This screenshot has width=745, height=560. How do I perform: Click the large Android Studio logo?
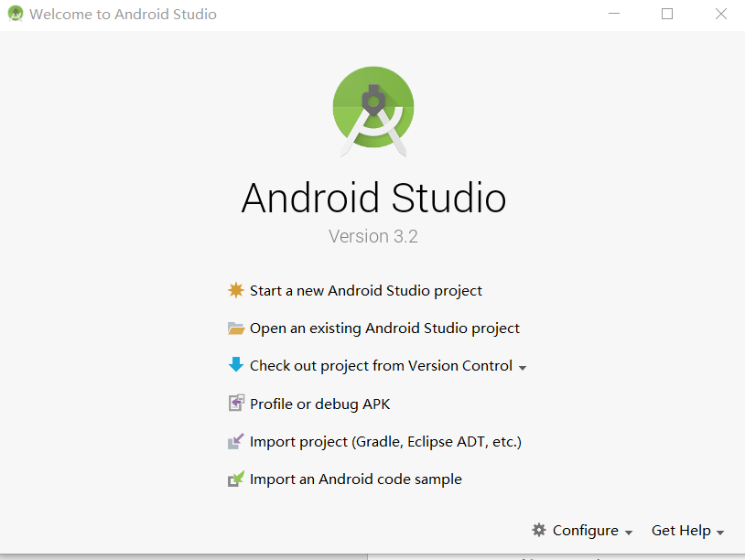[x=373, y=113]
